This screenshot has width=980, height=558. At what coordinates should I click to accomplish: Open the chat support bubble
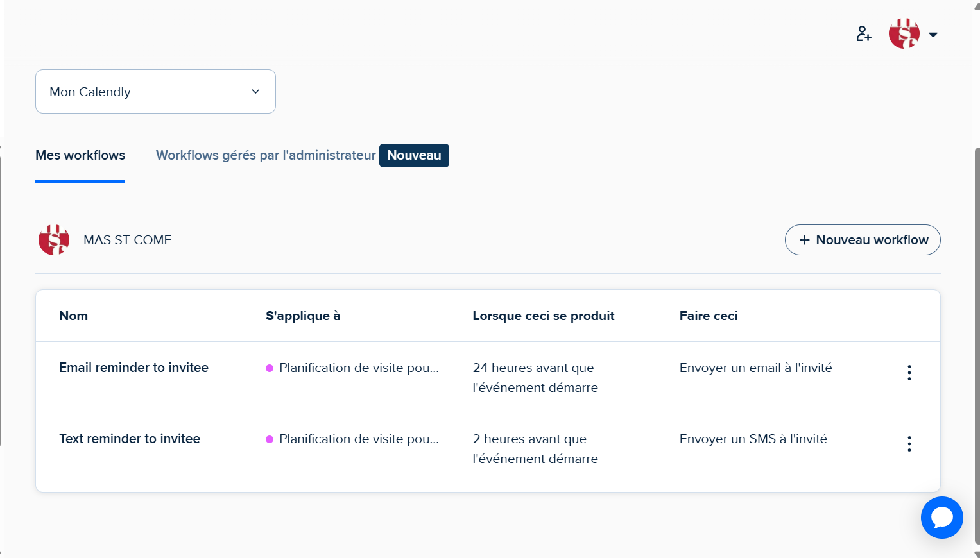click(941, 518)
